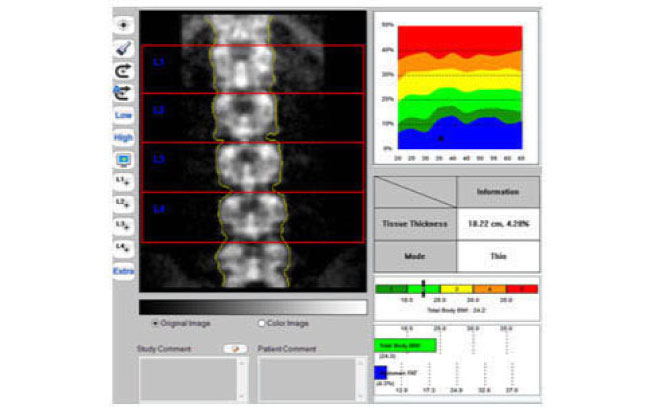The height and width of the screenshot is (407, 651).
Task: Click the Information table header cell
Action: coord(498,192)
